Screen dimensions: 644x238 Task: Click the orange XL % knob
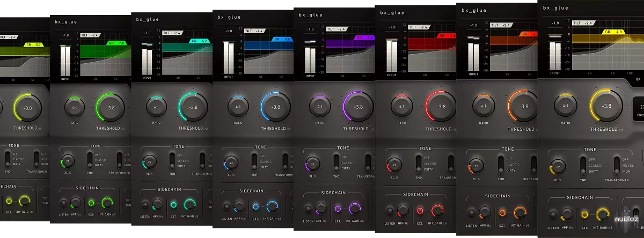476,166
